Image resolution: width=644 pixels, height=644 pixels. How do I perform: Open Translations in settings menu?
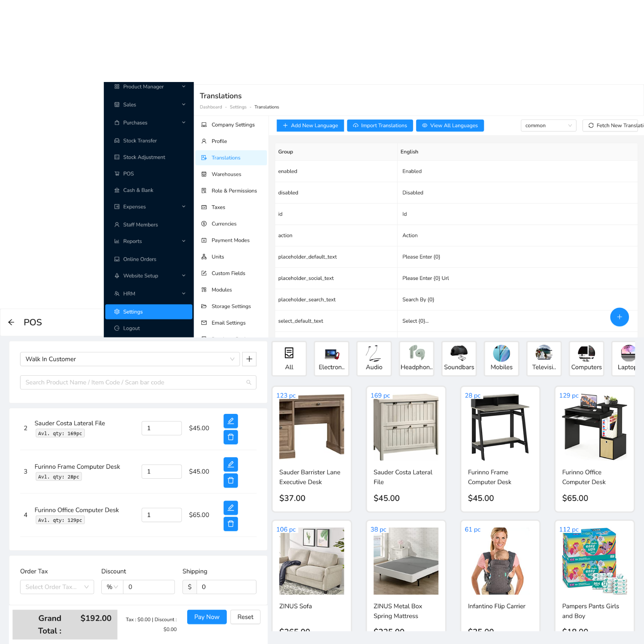pyautogui.click(x=226, y=158)
